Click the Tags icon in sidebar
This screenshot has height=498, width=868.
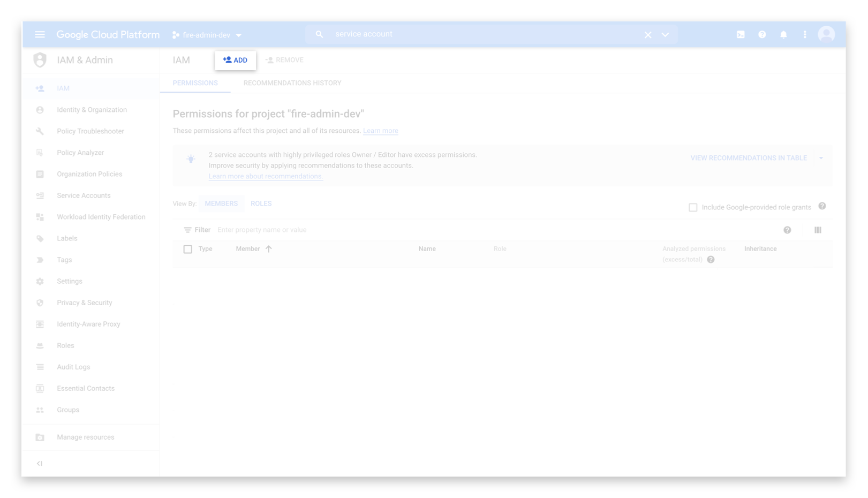pyautogui.click(x=40, y=260)
